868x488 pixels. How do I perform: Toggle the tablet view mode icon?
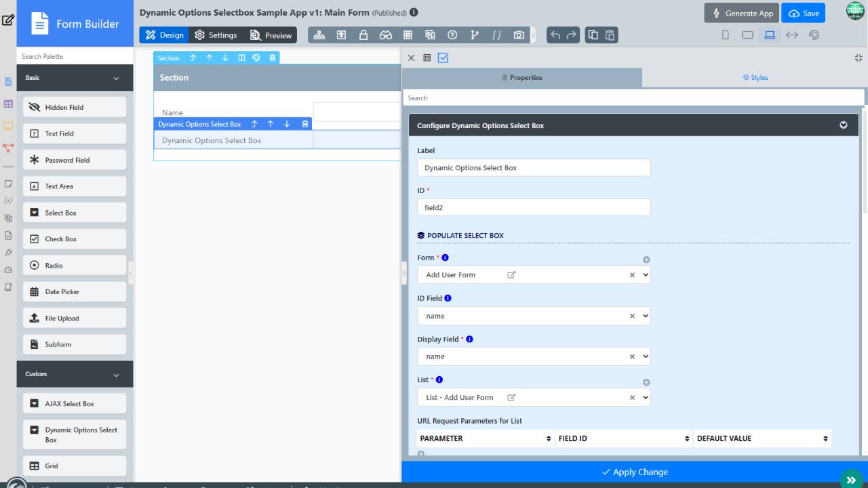[x=747, y=35]
